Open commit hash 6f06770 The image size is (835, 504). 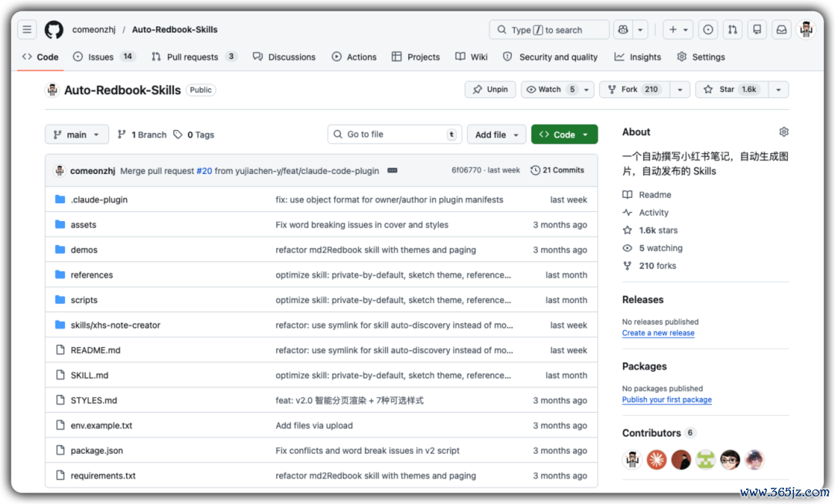(466, 170)
